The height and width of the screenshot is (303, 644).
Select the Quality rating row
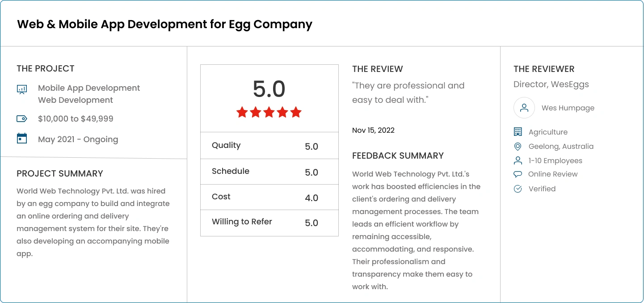[269, 146]
